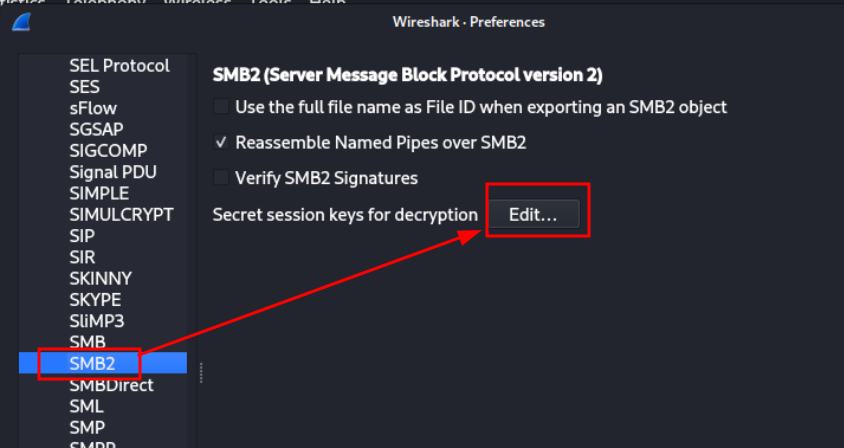Screen dimensions: 844x448
Task: Open SIGCOMP protocol preferences
Action: (x=103, y=151)
